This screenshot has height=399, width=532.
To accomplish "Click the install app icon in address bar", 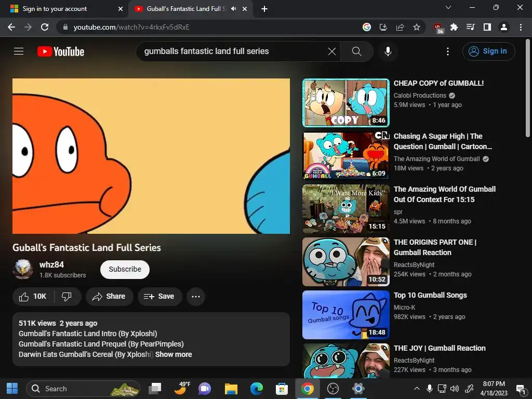I will tap(383, 27).
